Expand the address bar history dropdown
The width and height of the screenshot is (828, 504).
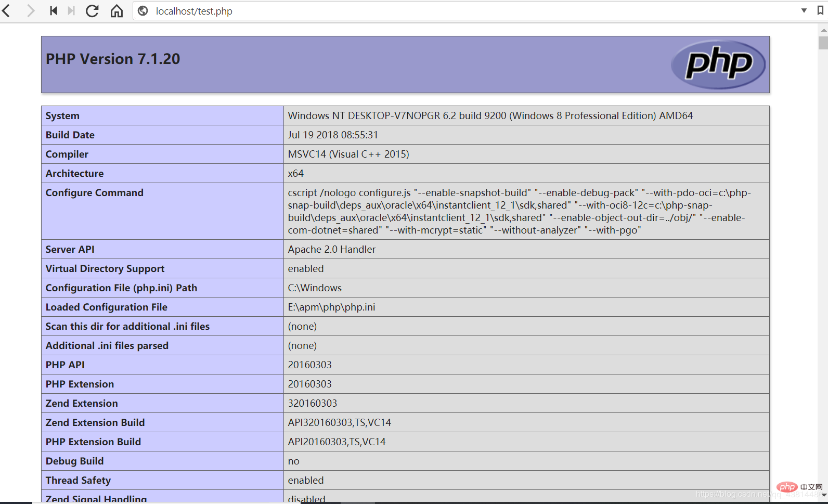click(x=804, y=10)
